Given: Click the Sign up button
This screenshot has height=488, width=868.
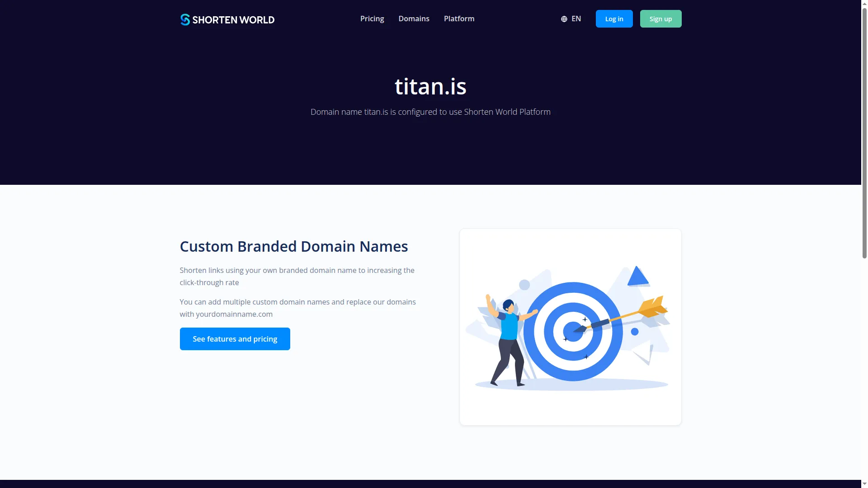Looking at the screenshot, I should pyautogui.click(x=660, y=19).
